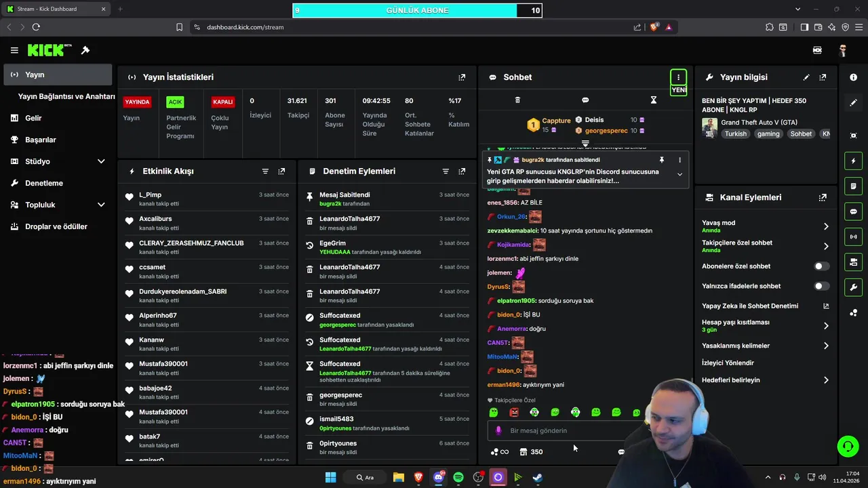Reload the browser page
The height and width of the screenshot is (488, 868).
tap(36, 27)
